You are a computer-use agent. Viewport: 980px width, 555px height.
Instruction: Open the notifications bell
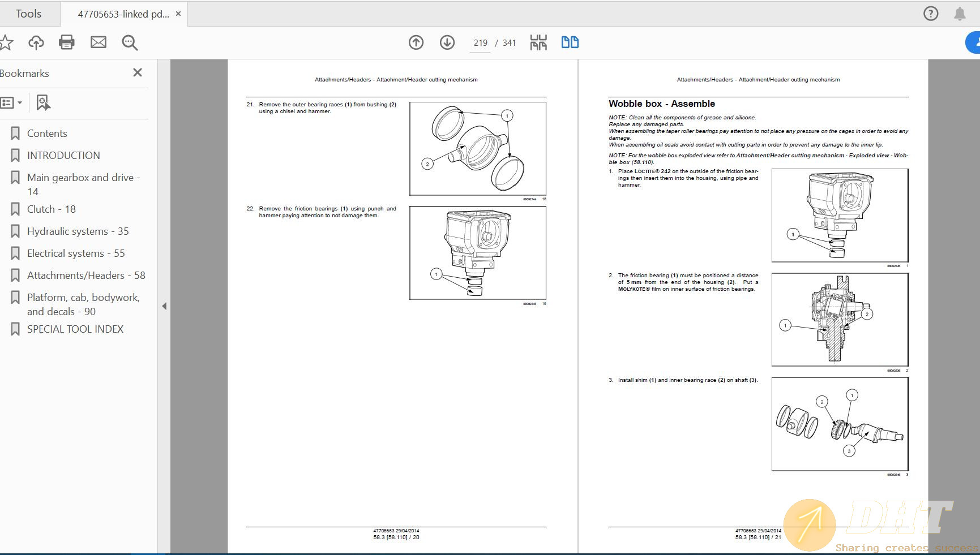pyautogui.click(x=960, y=14)
